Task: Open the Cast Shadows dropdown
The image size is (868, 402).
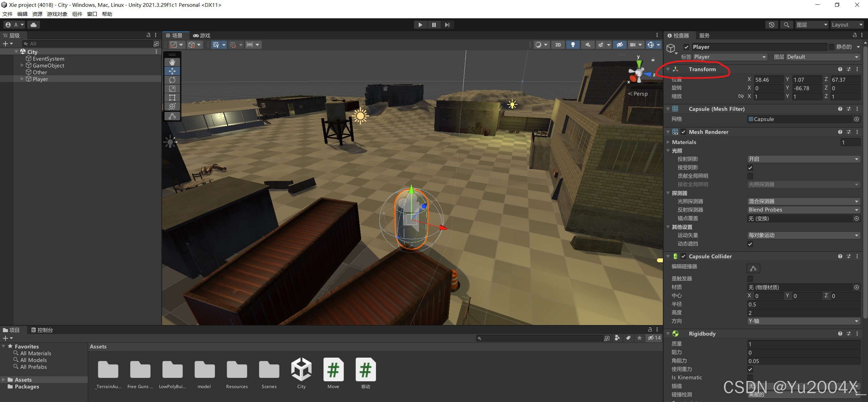Action: pos(803,159)
